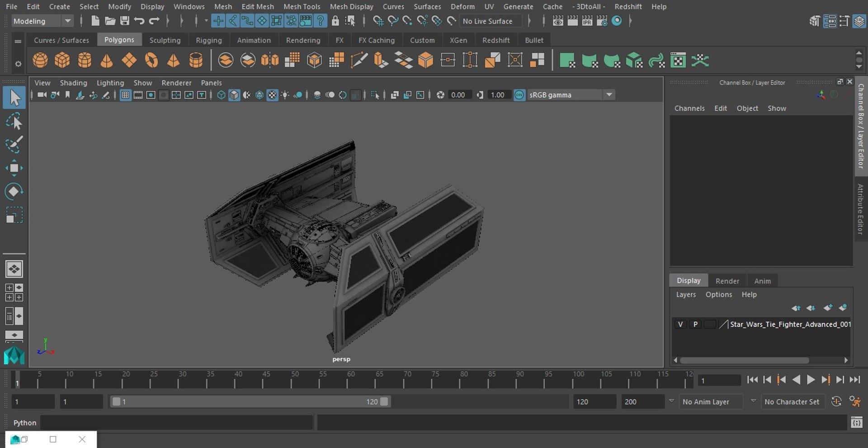
Task: Choose the Lasso select tool
Action: [x=14, y=122]
